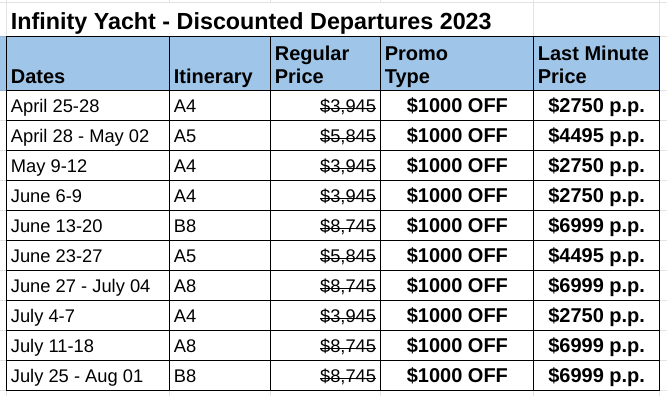
Task: Click the June 27 - July 04 cell
Action: pyautogui.click(x=88, y=285)
